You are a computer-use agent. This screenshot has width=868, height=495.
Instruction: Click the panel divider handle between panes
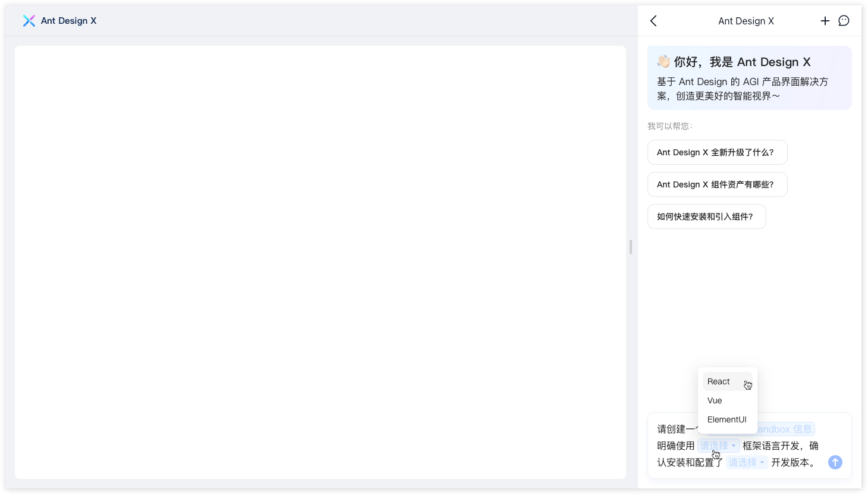[x=631, y=247]
